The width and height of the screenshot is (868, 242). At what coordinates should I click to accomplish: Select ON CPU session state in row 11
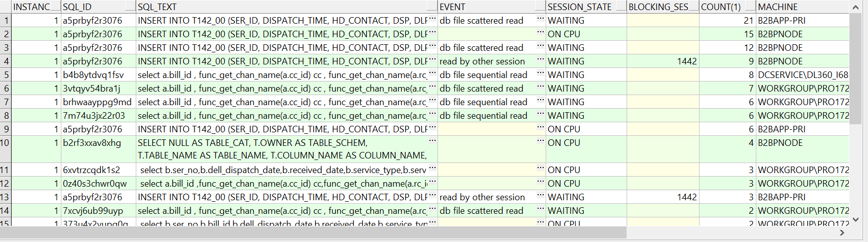click(586, 170)
